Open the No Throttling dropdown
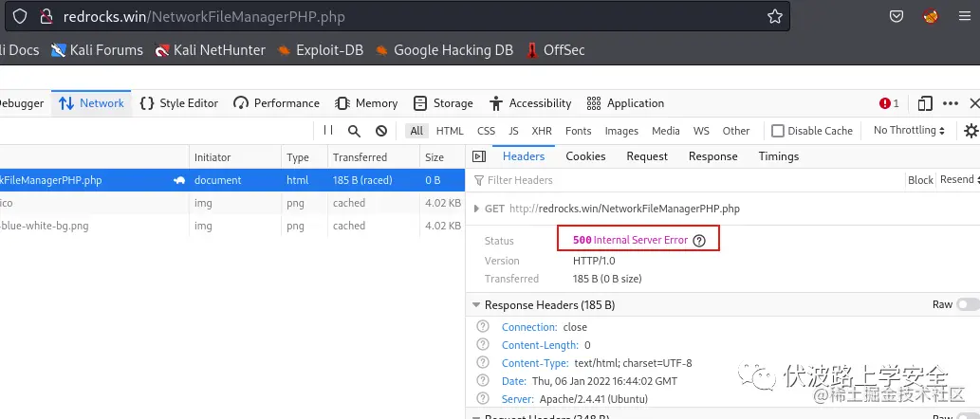Image resolution: width=980 pixels, height=419 pixels. (910, 130)
